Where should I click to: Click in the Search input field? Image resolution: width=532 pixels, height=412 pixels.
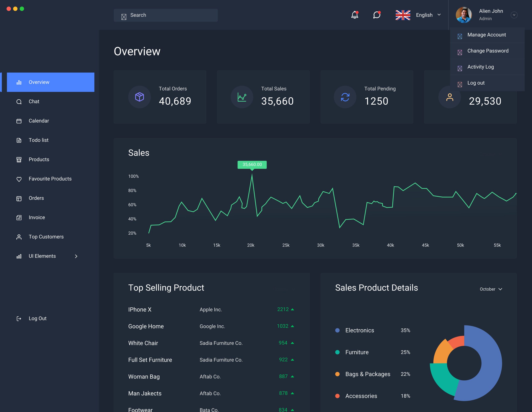point(166,15)
